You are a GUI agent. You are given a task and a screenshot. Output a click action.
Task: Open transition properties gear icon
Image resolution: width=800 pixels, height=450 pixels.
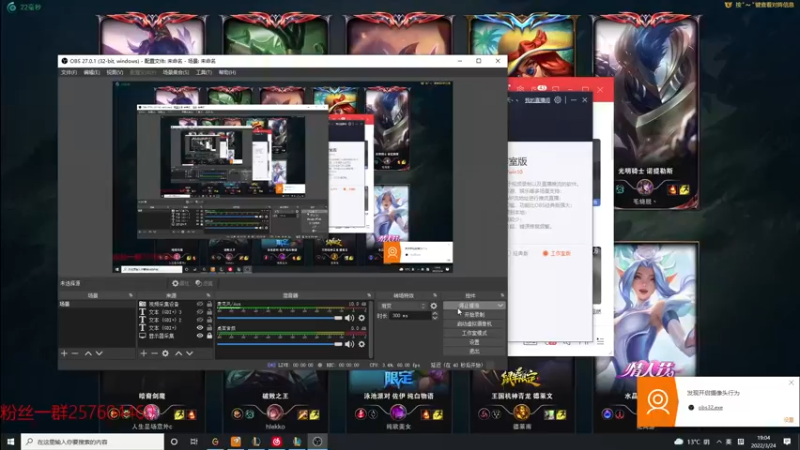(434, 306)
